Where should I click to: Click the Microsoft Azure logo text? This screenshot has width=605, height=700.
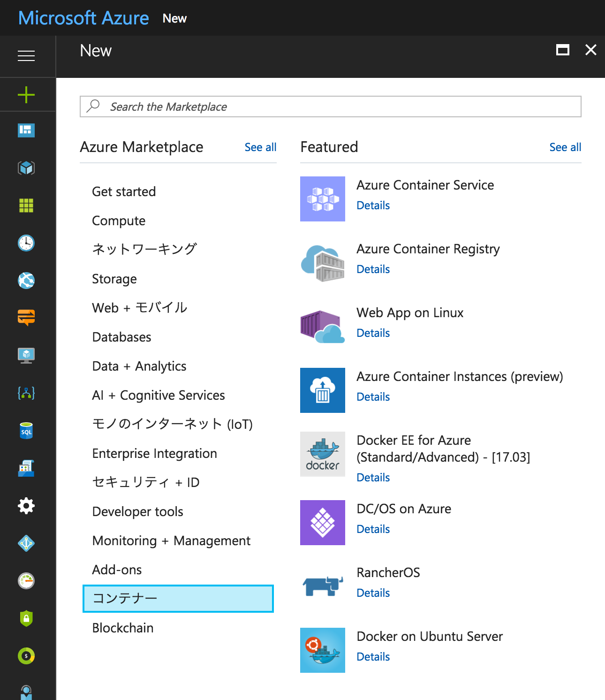83,18
